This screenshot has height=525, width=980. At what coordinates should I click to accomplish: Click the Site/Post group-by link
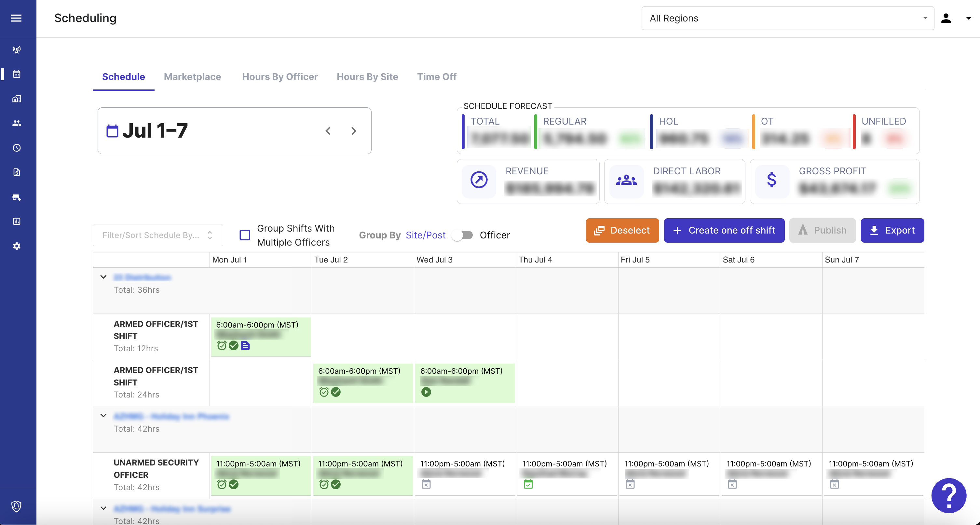tap(425, 235)
